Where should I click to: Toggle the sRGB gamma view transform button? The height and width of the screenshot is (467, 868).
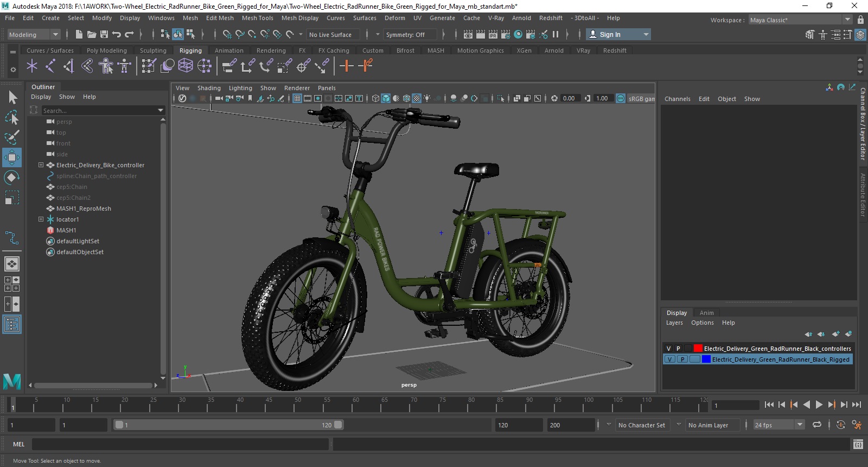[x=621, y=98]
